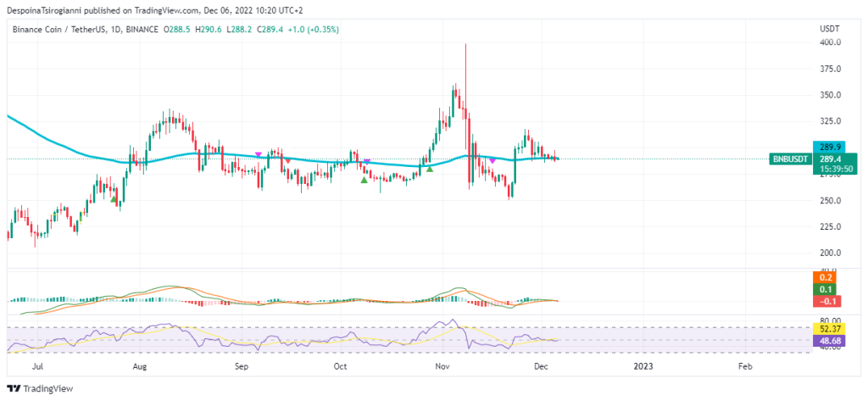Click the purple down-triangle marker in mid-November
The image size is (868, 401).
coord(492,160)
